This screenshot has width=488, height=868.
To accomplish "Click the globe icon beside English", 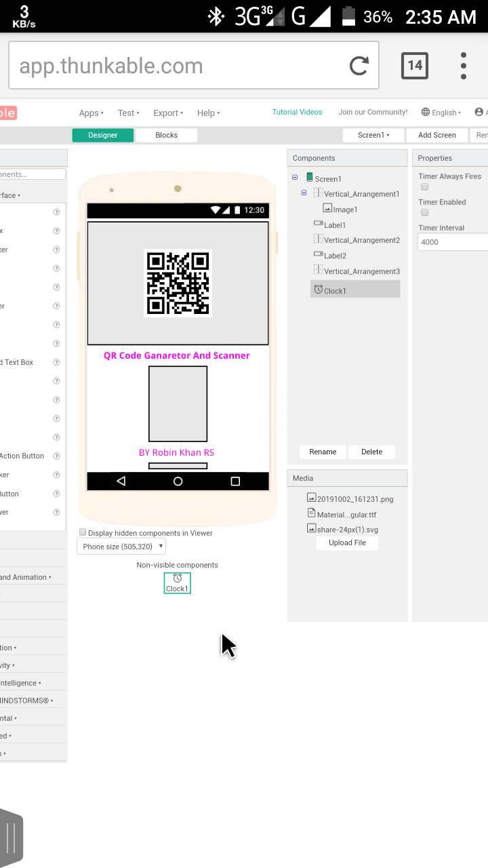I will click(426, 113).
